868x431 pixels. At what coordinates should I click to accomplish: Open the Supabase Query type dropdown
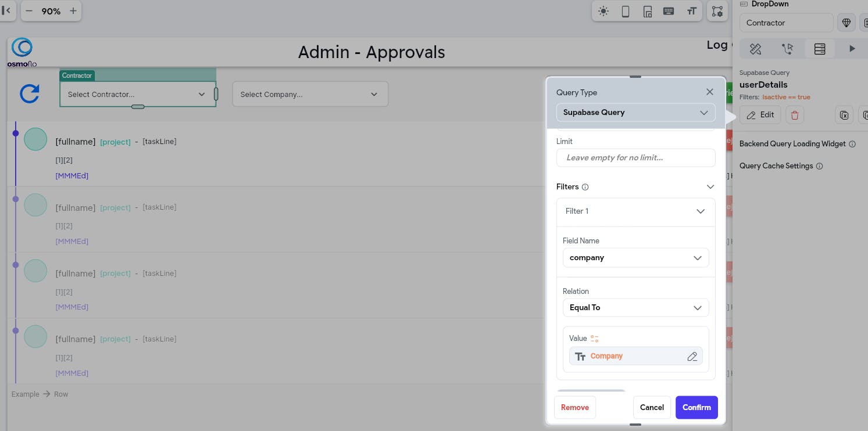click(x=635, y=112)
